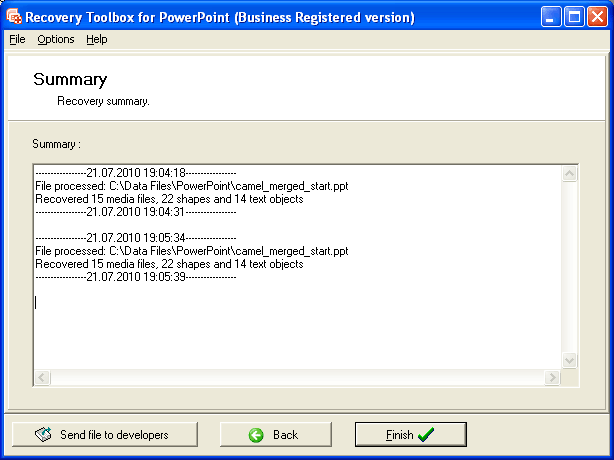Click the green back arrow icon

click(256, 435)
